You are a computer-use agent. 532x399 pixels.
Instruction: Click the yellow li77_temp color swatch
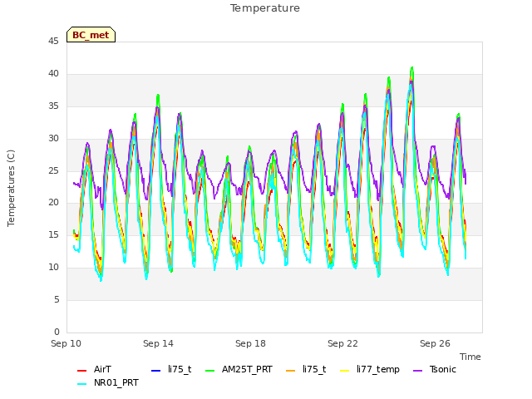pos(344,370)
